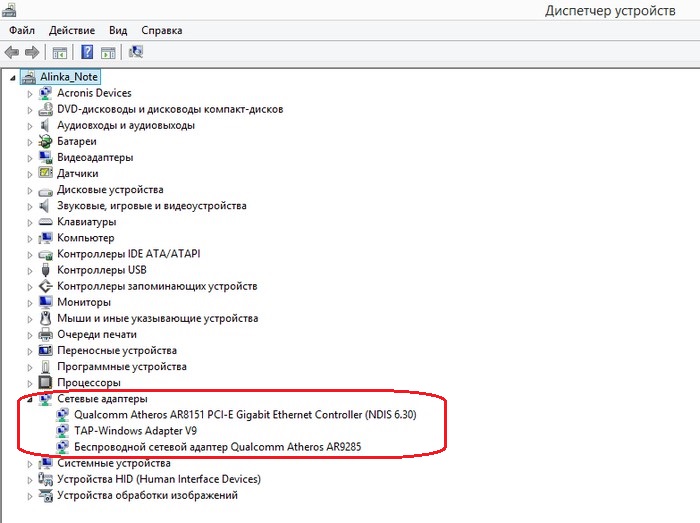Select the Системные устройства category
Image resolution: width=700 pixels, height=523 pixels.
[114, 463]
